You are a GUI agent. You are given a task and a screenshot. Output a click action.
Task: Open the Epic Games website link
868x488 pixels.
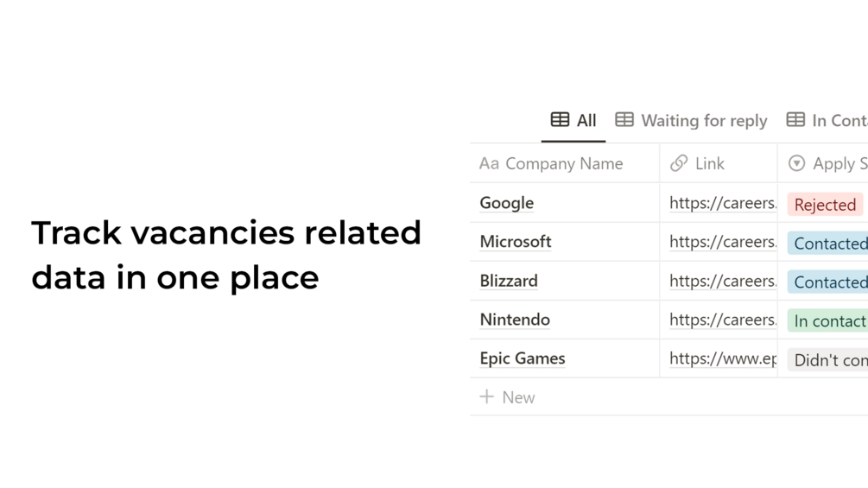(722, 358)
